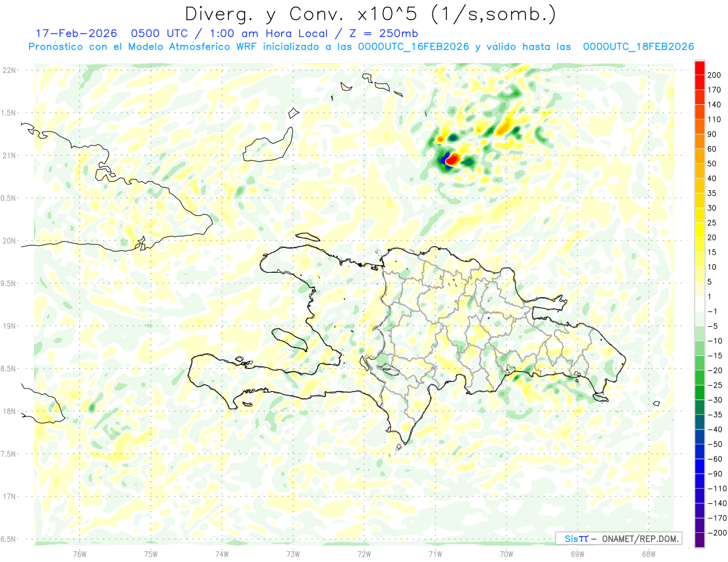Click the '19N' latitude label

[x=9, y=326]
